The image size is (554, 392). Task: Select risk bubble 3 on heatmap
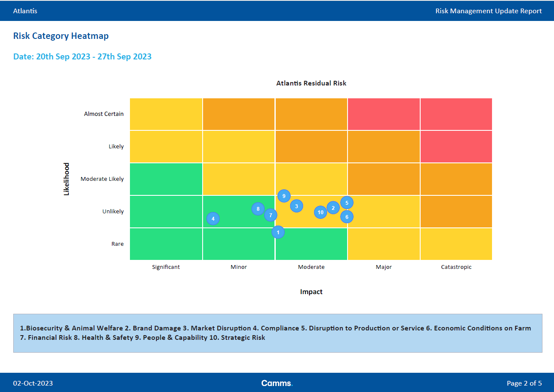(x=297, y=206)
